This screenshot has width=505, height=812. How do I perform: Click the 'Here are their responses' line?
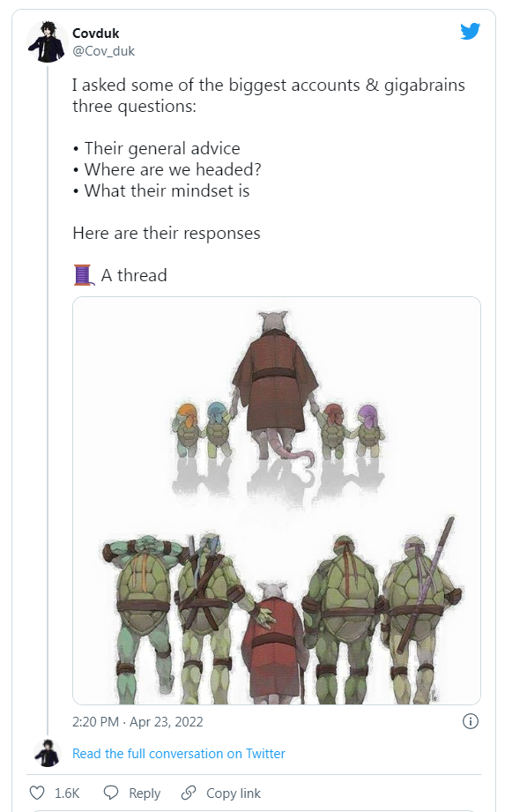point(167,234)
